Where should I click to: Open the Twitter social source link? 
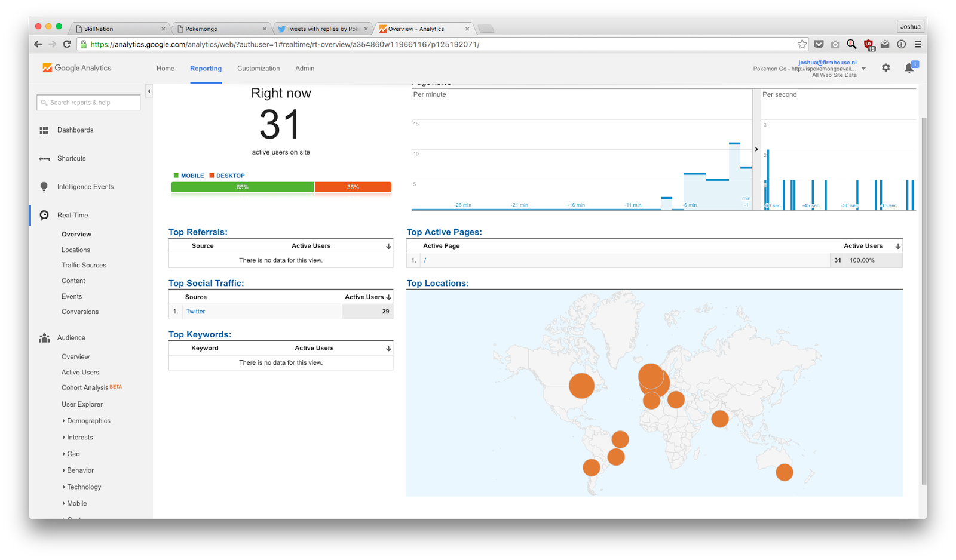(x=195, y=312)
